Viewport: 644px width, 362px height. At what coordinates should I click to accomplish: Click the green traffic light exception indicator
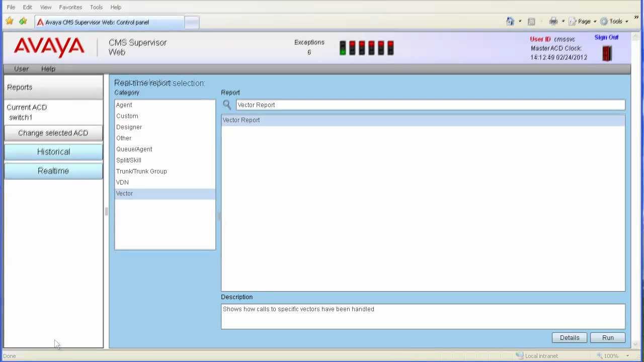click(x=343, y=48)
